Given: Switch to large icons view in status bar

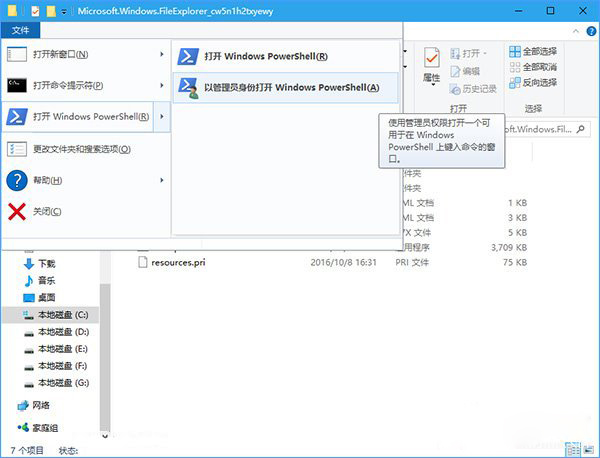Looking at the screenshot, I should point(586,451).
